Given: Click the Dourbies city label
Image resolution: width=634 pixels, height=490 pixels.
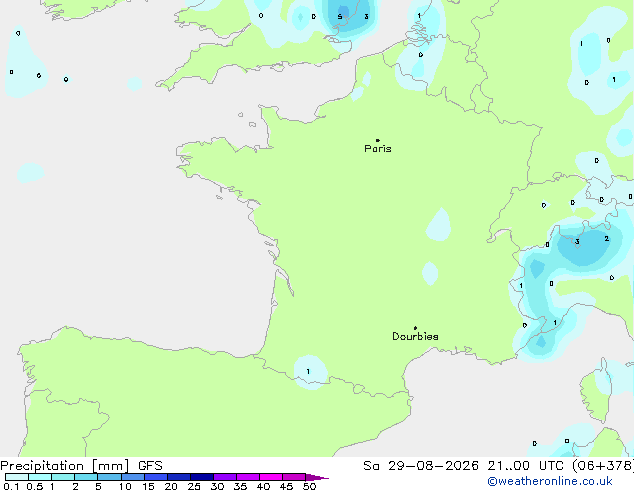Looking at the screenshot, I should 415,336.
